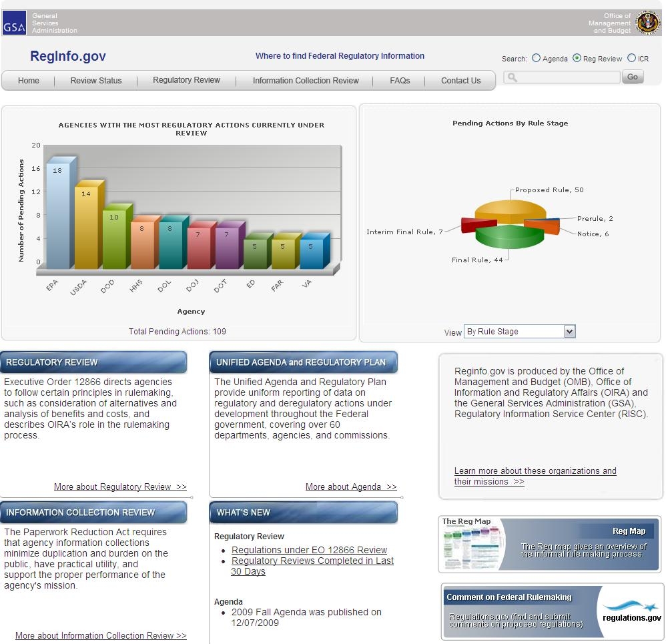Click More about Agenda
This screenshot has width=666, height=644.
[351, 487]
